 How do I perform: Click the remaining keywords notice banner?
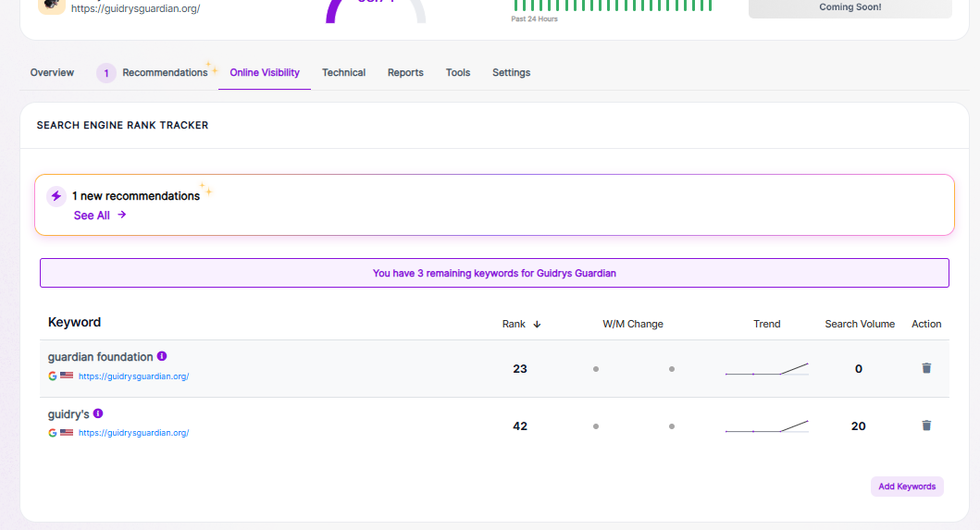[494, 273]
